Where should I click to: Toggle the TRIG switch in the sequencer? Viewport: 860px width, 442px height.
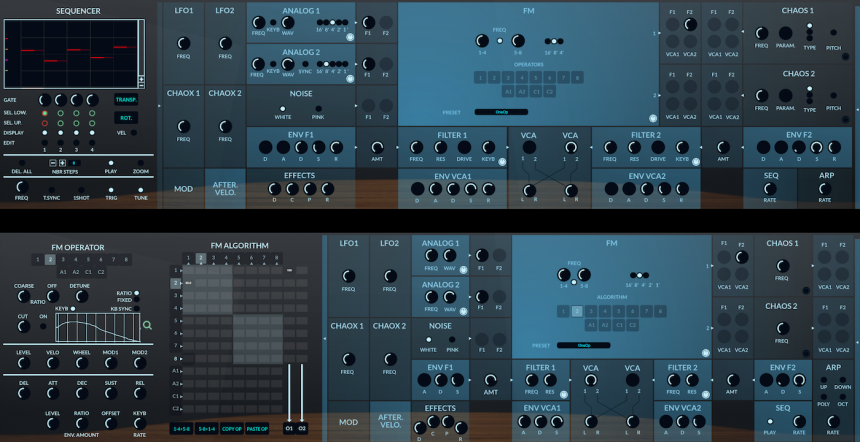pos(111,190)
